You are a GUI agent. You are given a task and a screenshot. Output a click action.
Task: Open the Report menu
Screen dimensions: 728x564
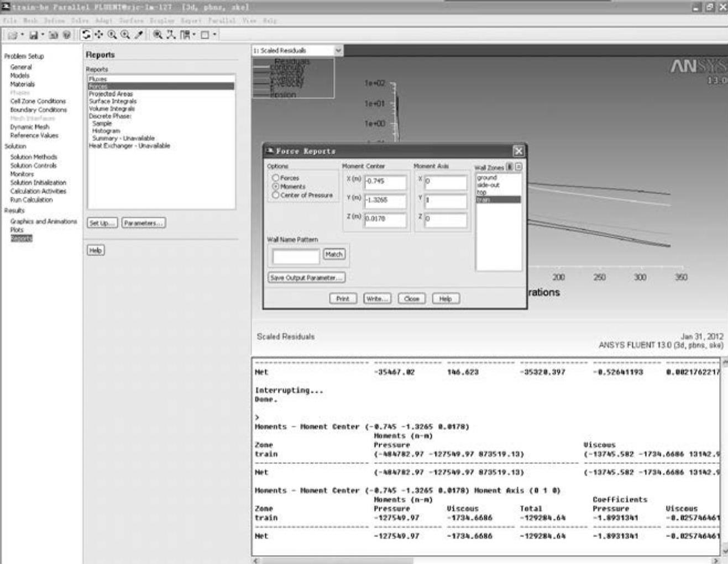coord(190,20)
